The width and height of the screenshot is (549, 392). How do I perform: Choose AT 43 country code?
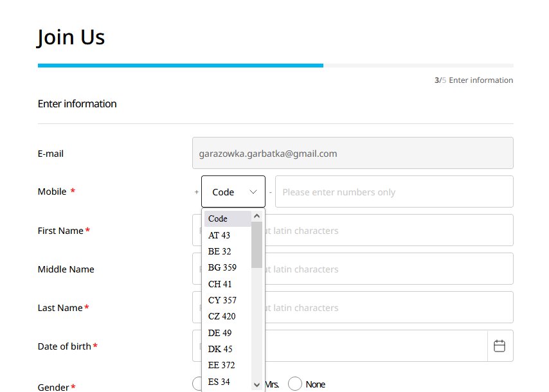tap(228, 235)
